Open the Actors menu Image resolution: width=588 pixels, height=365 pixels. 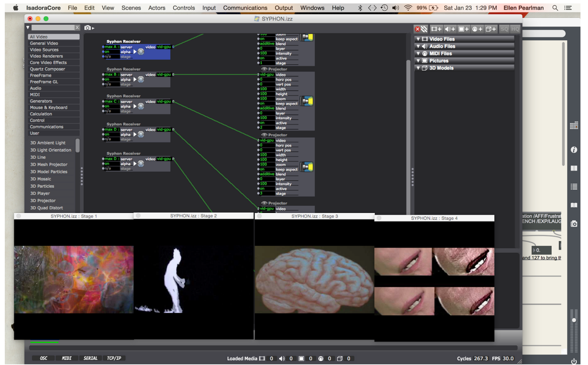click(x=157, y=8)
